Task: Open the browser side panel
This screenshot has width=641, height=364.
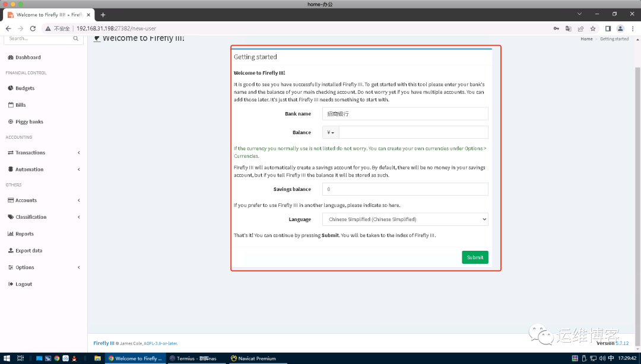Action: 608,28
